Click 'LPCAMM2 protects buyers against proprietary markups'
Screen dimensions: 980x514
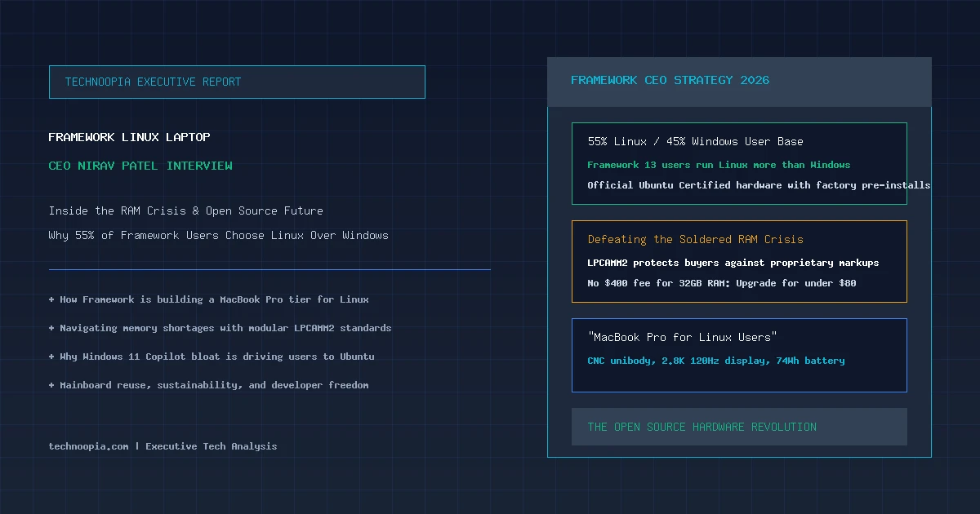[733, 263]
